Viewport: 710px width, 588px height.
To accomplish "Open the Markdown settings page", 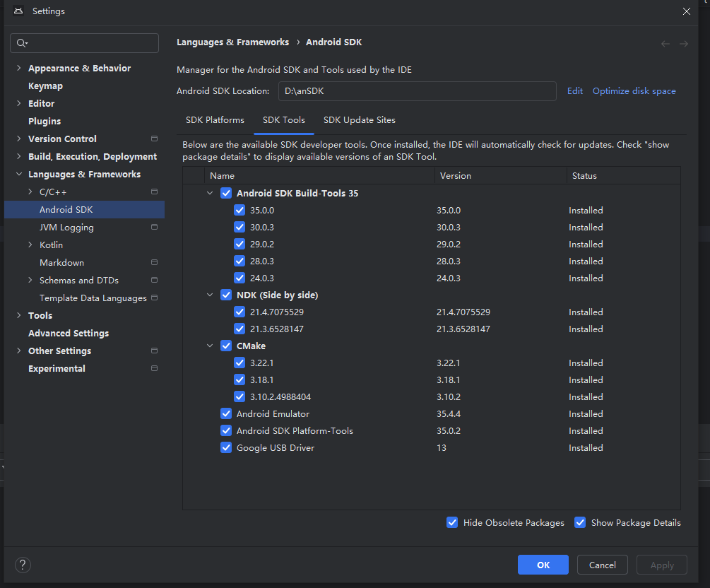I will pyautogui.click(x=61, y=263).
